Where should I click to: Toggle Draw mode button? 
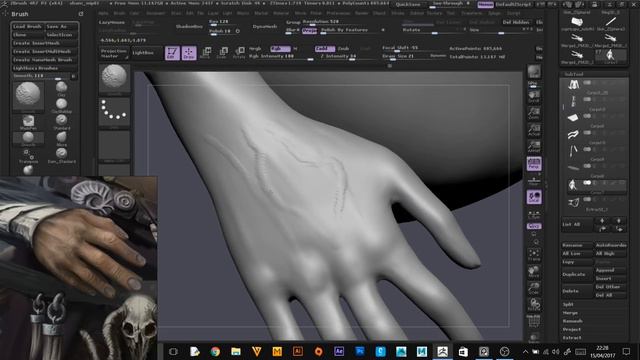click(189, 53)
